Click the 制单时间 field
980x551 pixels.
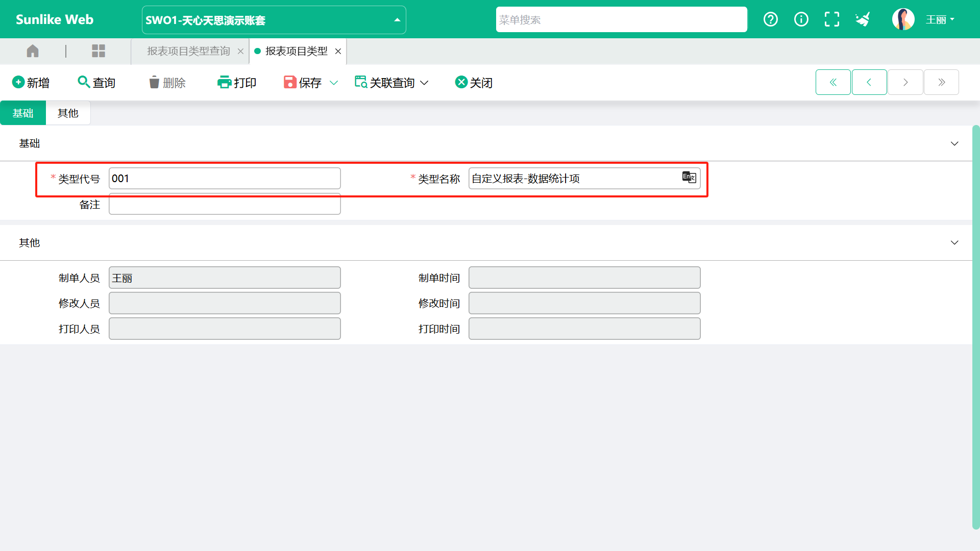pyautogui.click(x=584, y=278)
